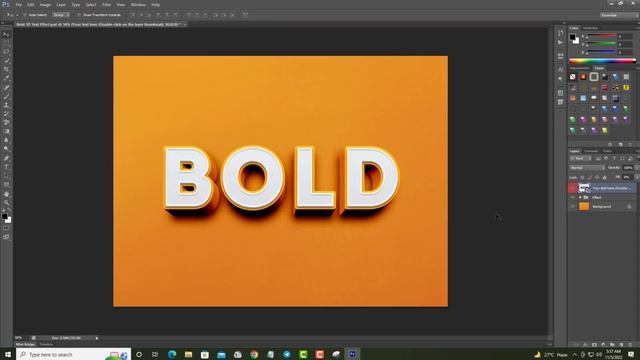The width and height of the screenshot is (640, 360).
Task: Open the collapsed History panel icon
Action: click(x=560, y=33)
